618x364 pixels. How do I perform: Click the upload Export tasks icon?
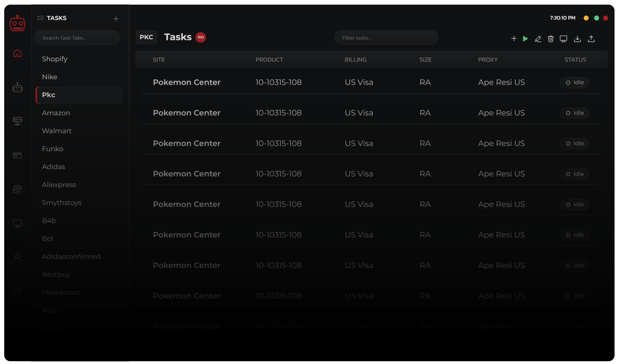click(x=591, y=39)
